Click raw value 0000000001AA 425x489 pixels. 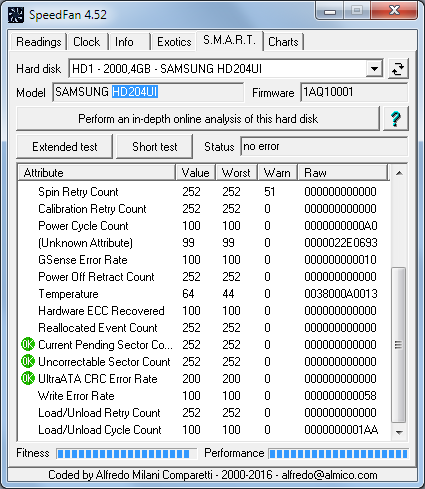point(341,430)
